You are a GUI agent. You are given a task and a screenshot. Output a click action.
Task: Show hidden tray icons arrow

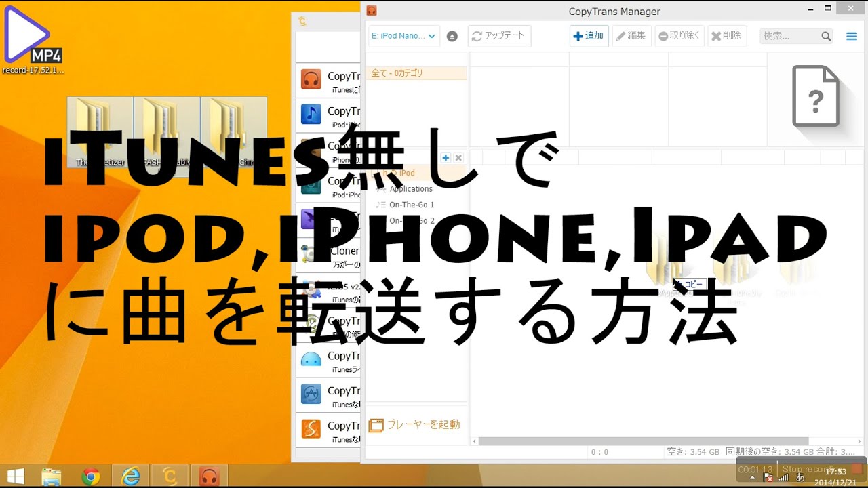pyautogui.click(x=752, y=478)
